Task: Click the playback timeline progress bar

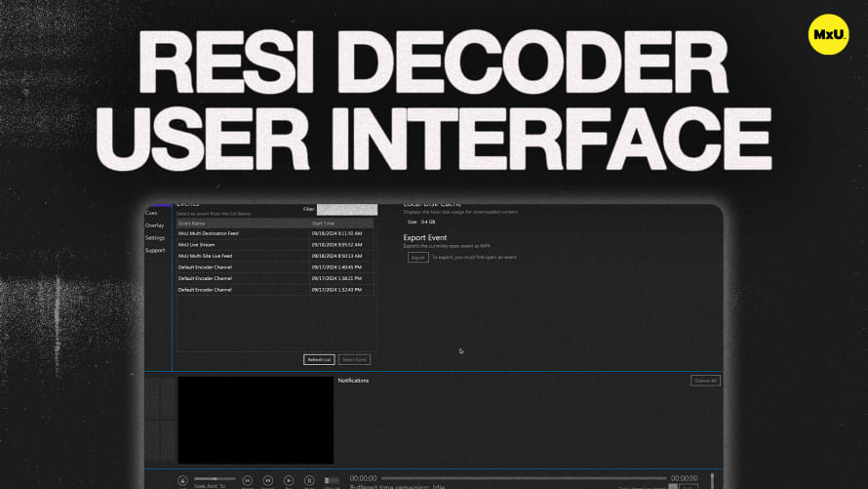Action: click(x=524, y=478)
